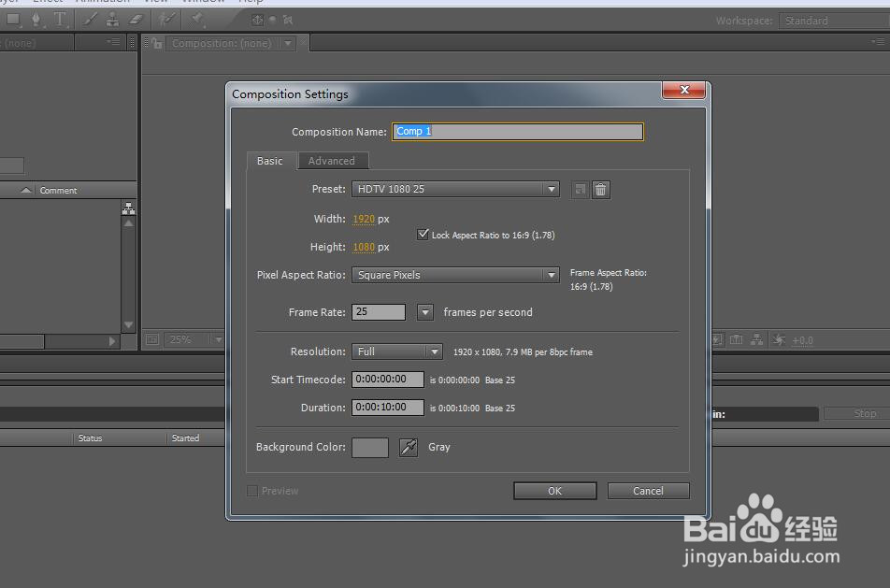This screenshot has height=588, width=890.
Task: Click the Duration field 0:00:10:00
Action: click(x=388, y=408)
